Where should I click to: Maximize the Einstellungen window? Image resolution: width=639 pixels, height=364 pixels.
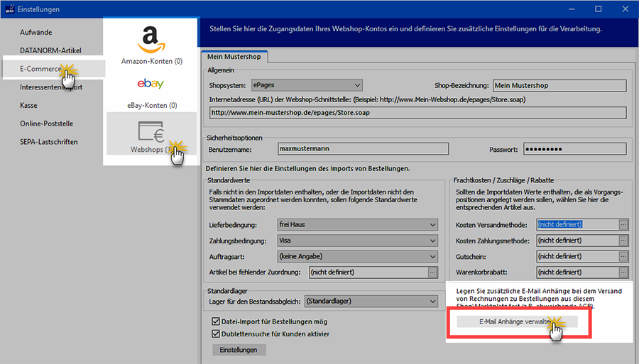point(599,9)
